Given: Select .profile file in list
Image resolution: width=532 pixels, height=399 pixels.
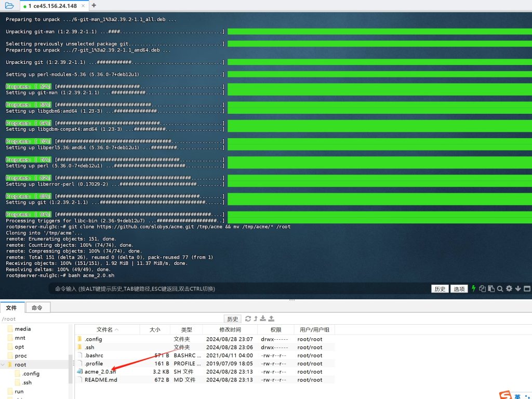Looking at the screenshot, I should point(94,363).
